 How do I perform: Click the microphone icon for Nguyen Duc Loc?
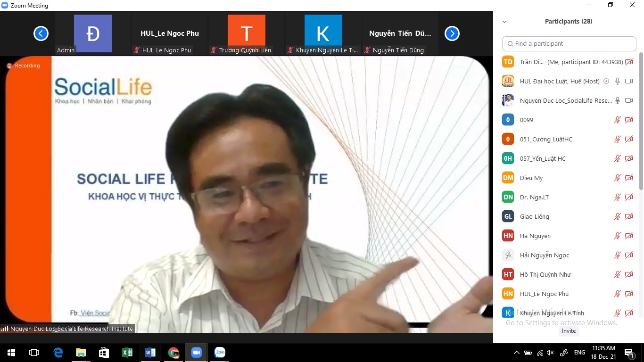click(617, 100)
